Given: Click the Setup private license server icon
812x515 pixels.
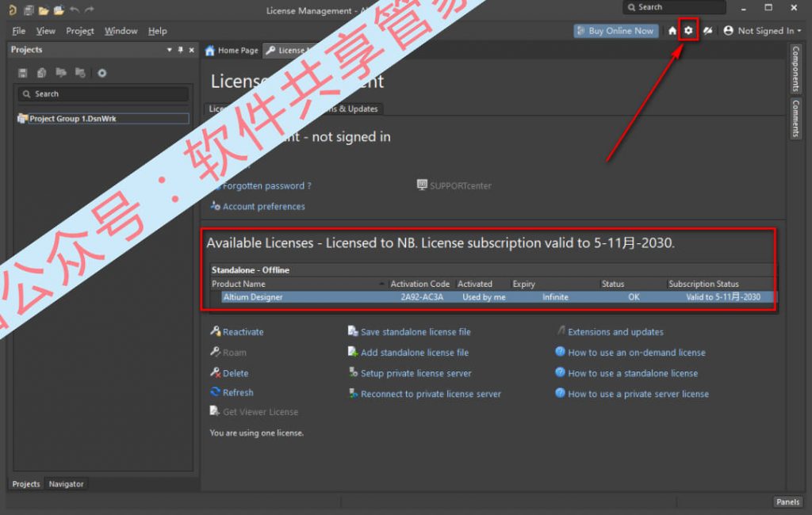Looking at the screenshot, I should (353, 372).
